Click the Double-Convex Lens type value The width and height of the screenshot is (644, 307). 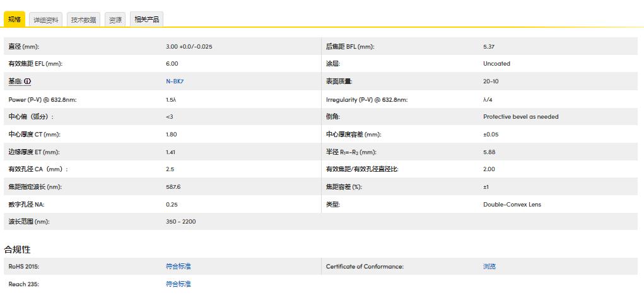[x=512, y=205]
